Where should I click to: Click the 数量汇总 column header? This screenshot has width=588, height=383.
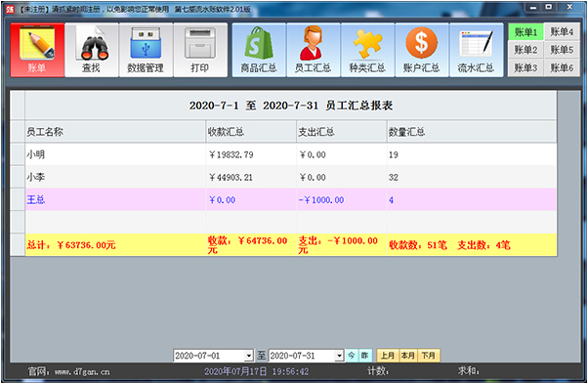472,132
